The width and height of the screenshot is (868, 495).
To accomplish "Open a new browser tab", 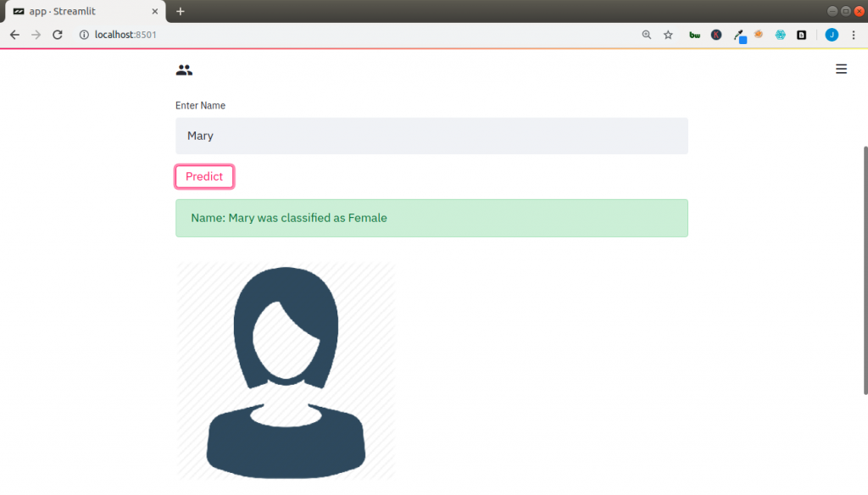I will (x=181, y=11).
